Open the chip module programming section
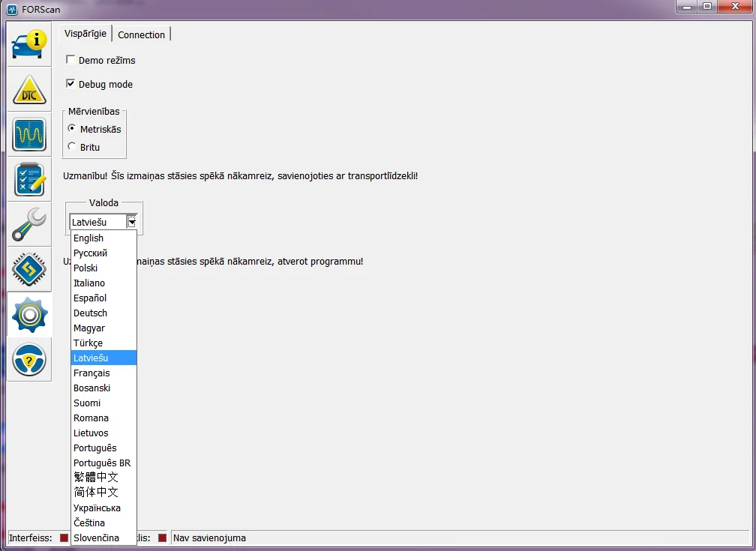The width and height of the screenshot is (756, 551). pos(29,269)
